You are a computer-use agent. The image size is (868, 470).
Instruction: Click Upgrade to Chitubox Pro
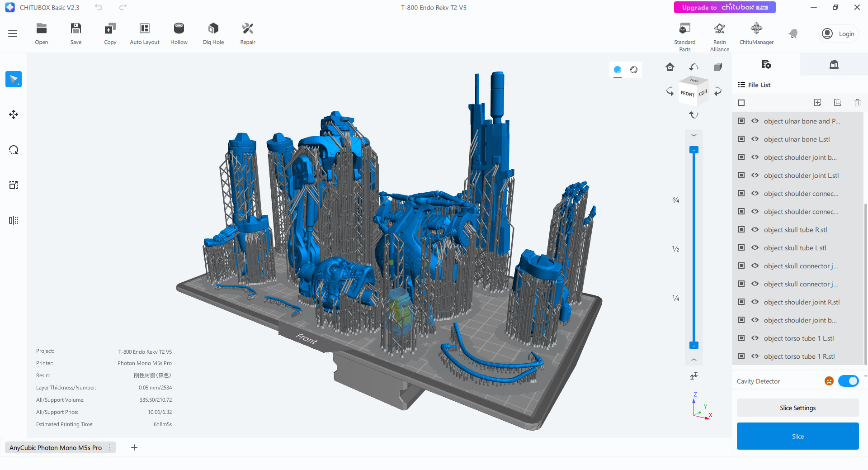725,7
